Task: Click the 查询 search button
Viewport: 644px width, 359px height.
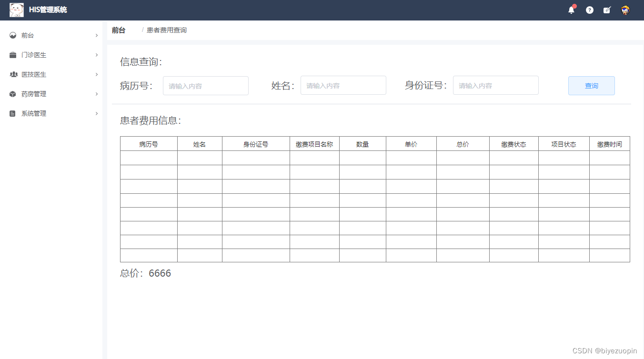Action: [592, 86]
